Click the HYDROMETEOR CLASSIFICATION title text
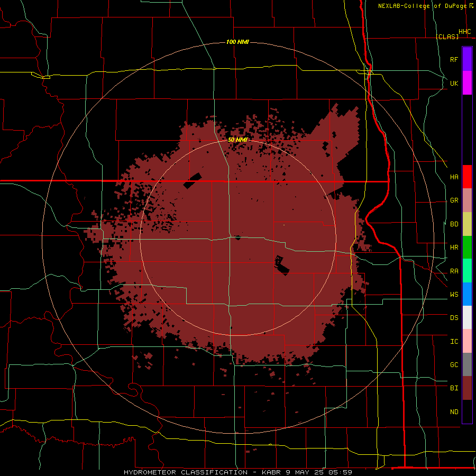Screen dimensions: 476x476 tap(186, 472)
